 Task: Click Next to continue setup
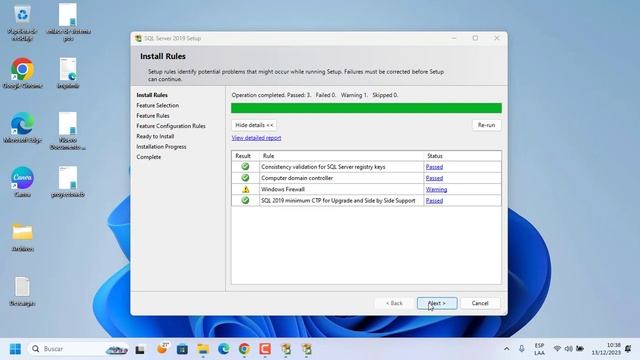tap(437, 303)
